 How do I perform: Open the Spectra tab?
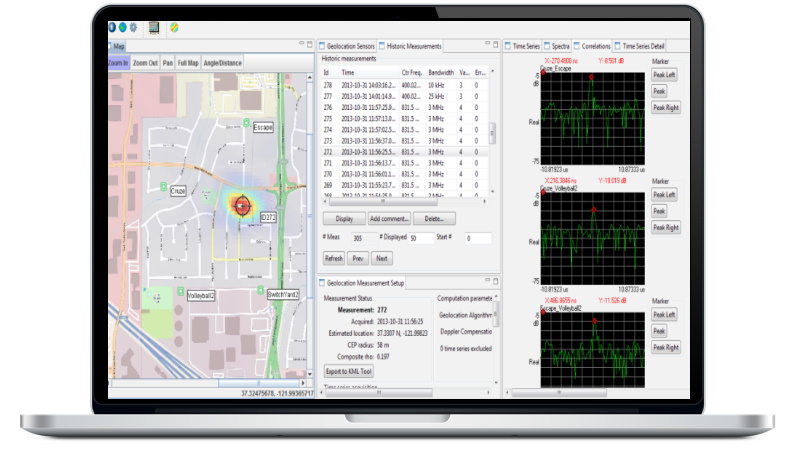561,46
